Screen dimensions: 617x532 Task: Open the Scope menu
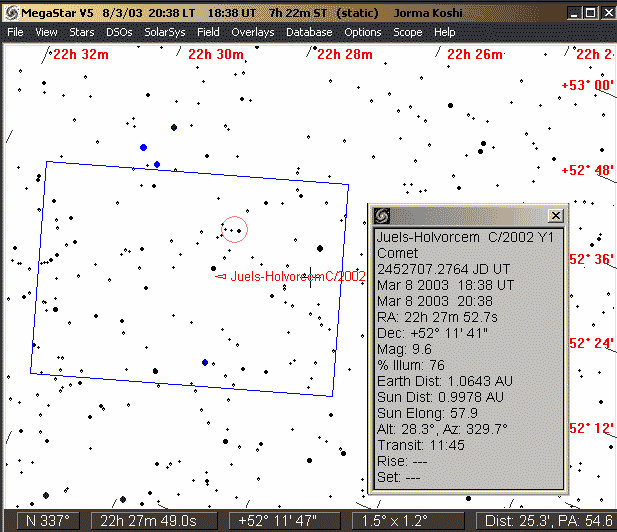[407, 32]
